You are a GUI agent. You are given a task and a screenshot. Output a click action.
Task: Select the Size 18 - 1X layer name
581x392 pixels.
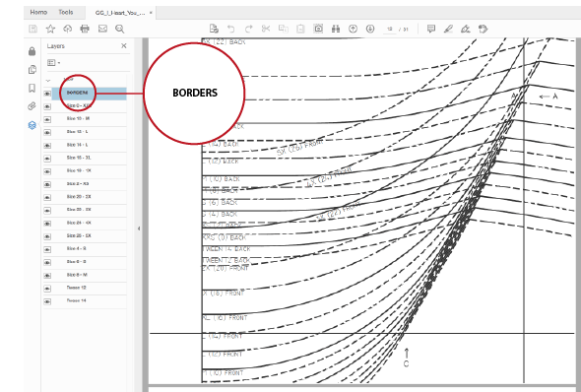click(79, 170)
